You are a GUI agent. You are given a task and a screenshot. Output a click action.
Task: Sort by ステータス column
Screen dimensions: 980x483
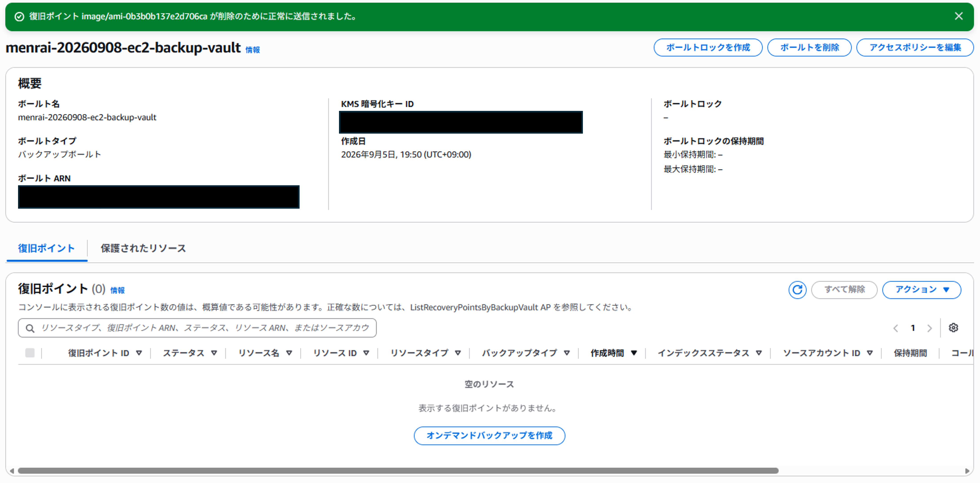coord(190,353)
